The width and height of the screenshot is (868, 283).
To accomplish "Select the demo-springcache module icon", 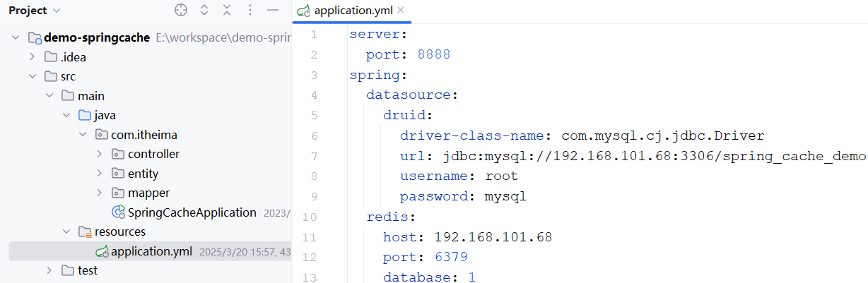I will coord(34,37).
